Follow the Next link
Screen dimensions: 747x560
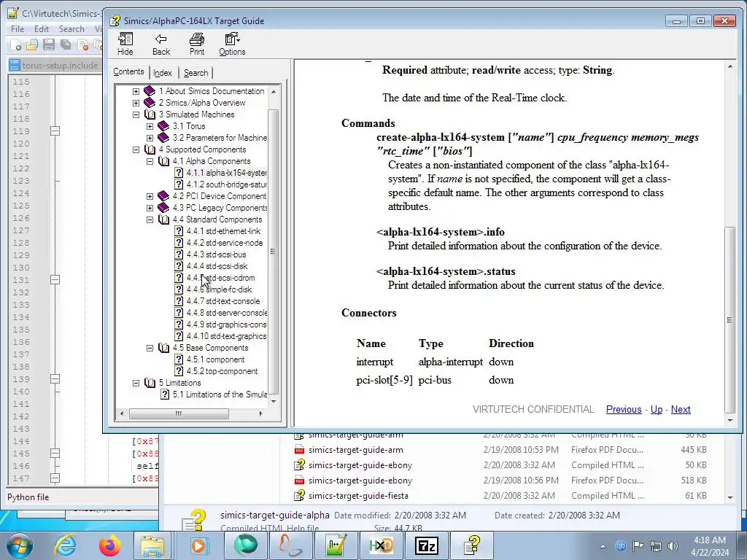click(x=681, y=410)
